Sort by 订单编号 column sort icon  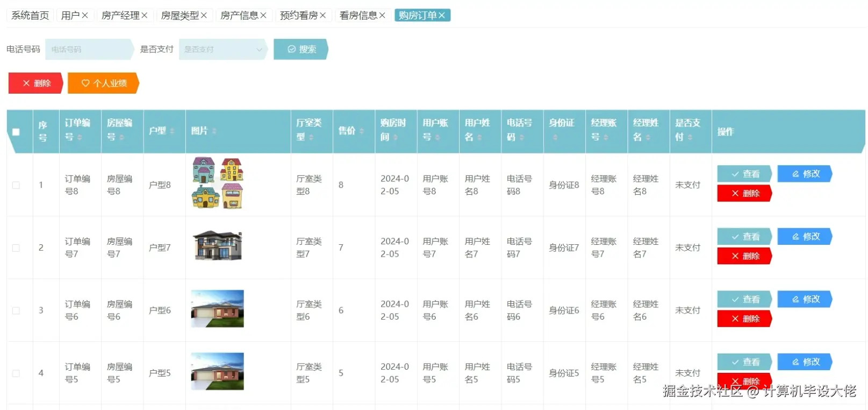coord(80,137)
